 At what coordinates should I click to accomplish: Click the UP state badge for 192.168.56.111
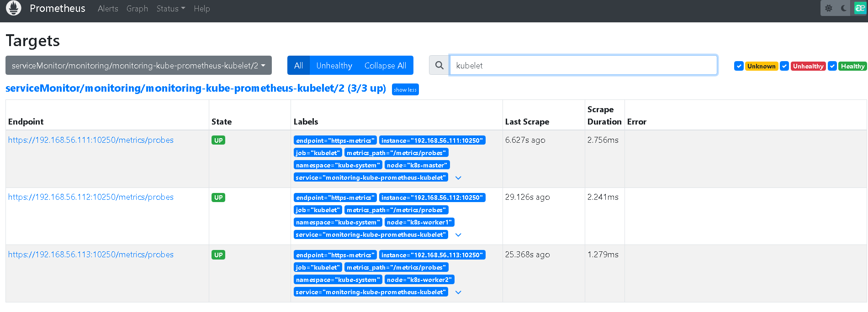click(218, 140)
